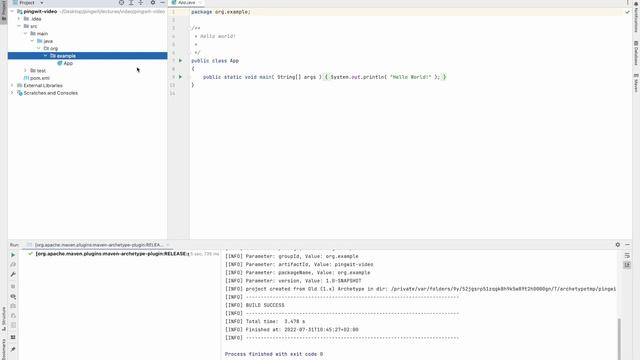Hide the Project panel with minus icon
Image resolution: width=640 pixels, height=360 pixels.
162,2
